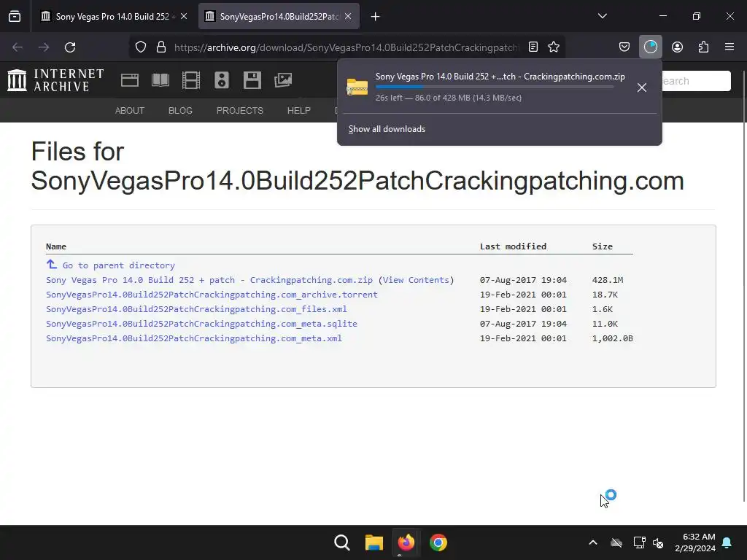Click the page vertical scrollbar
This screenshot has width=747, height=560.
(x=744, y=286)
